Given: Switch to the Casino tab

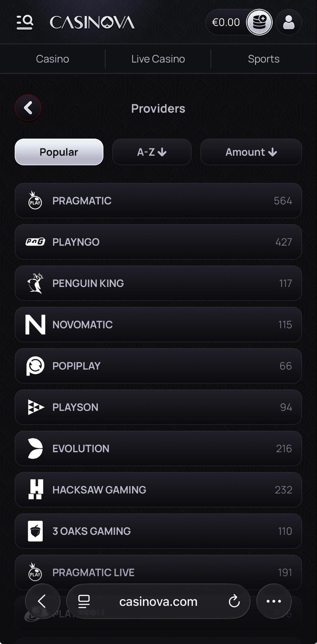Looking at the screenshot, I should tap(52, 59).
